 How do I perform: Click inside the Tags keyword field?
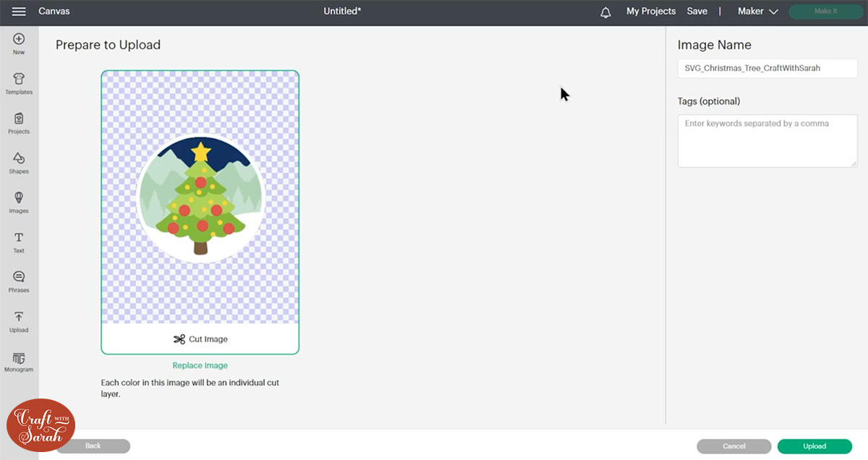767,141
